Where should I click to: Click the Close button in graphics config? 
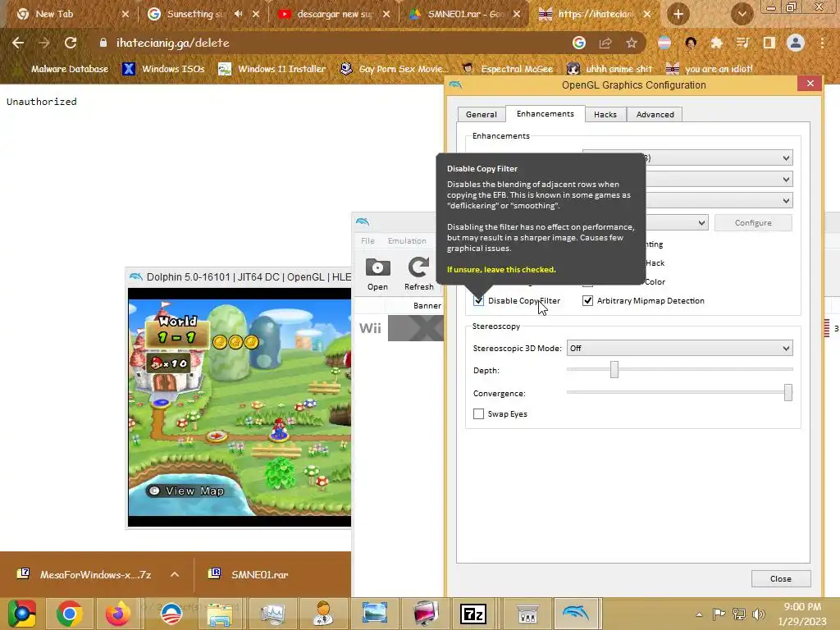[781, 578]
